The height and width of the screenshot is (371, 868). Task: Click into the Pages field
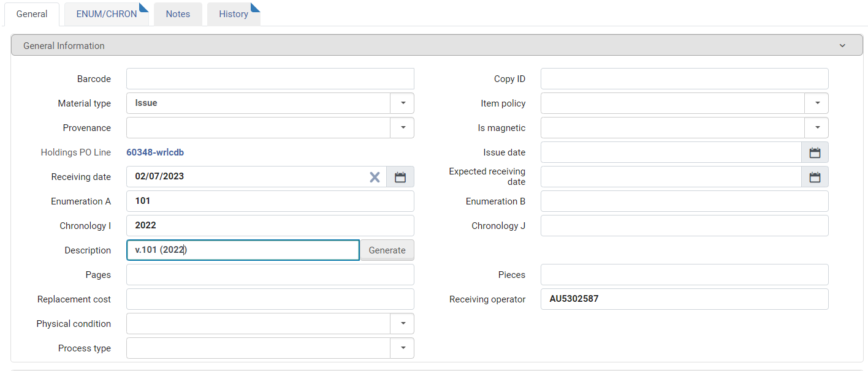pyautogui.click(x=270, y=275)
